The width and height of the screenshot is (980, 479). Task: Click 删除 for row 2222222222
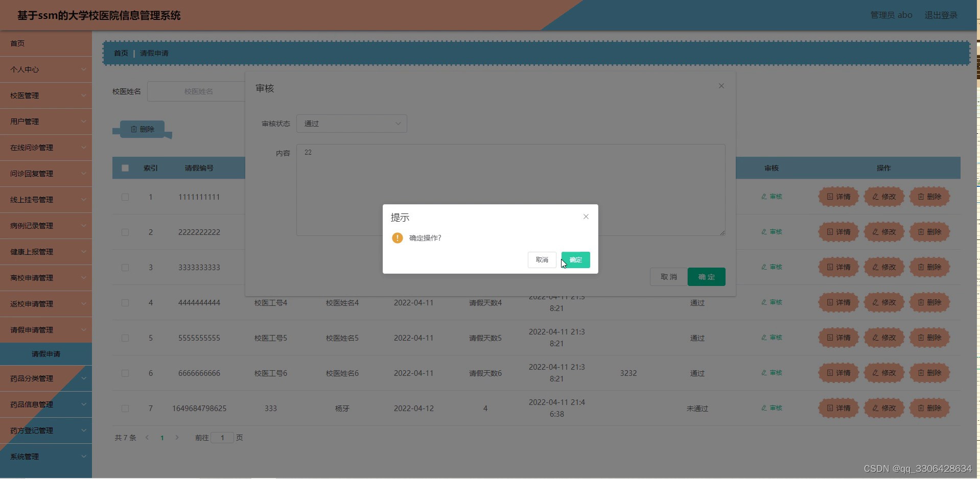[x=929, y=232]
